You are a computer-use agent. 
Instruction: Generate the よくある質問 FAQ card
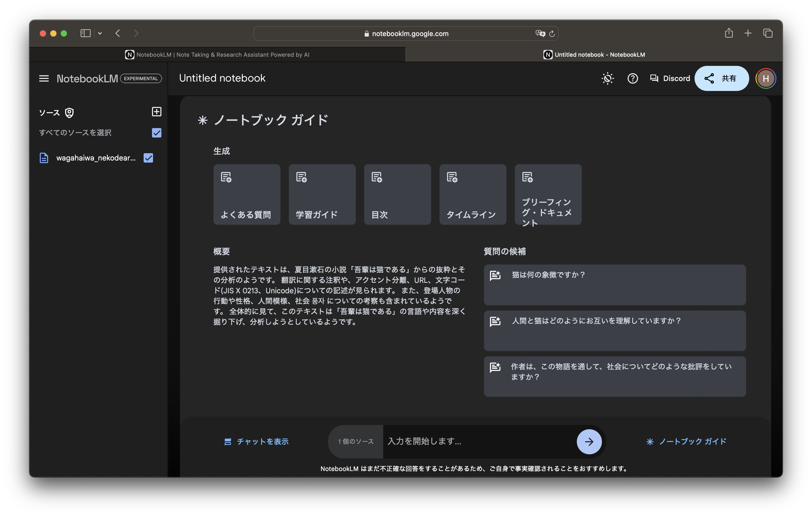point(246,194)
